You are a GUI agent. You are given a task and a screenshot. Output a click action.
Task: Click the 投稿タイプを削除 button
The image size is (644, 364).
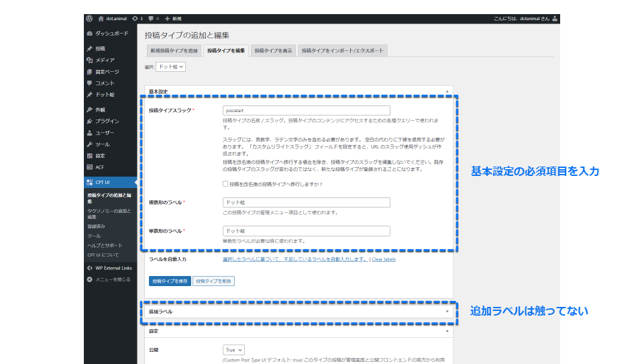click(214, 281)
